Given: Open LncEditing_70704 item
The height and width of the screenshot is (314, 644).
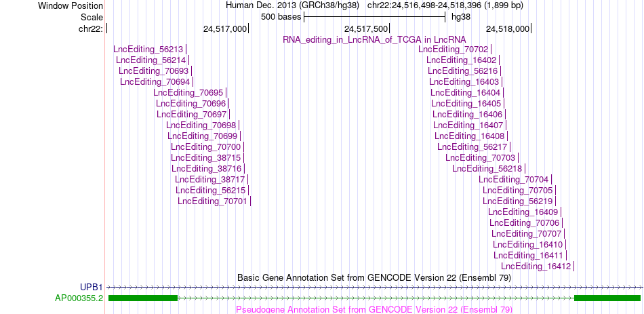Looking at the screenshot, I should tap(513, 179).
